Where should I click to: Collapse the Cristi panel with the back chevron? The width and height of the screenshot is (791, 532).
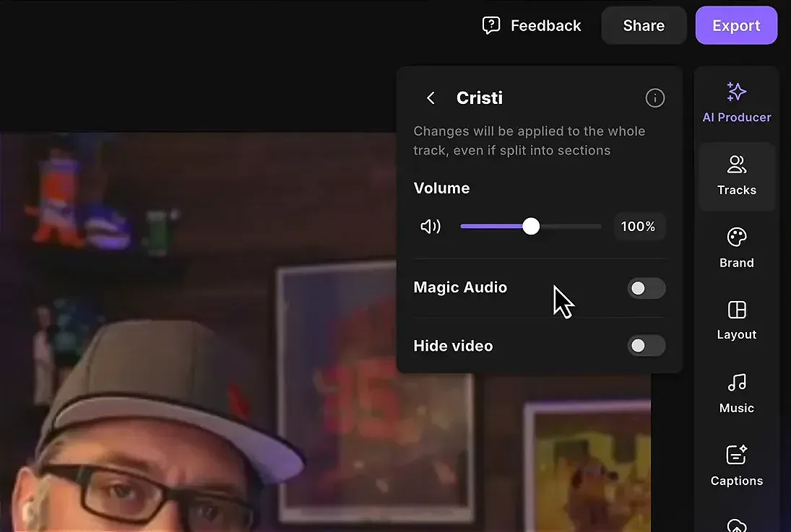pyautogui.click(x=431, y=97)
